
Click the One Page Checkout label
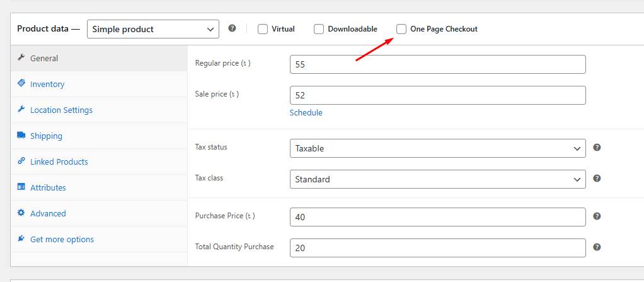pyautogui.click(x=444, y=29)
